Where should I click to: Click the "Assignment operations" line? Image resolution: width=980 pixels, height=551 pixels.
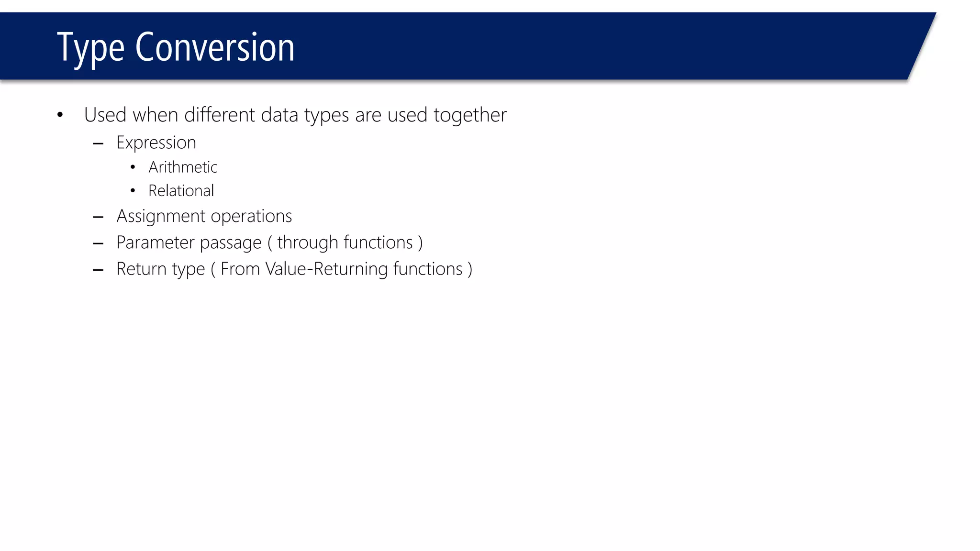(x=204, y=216)
